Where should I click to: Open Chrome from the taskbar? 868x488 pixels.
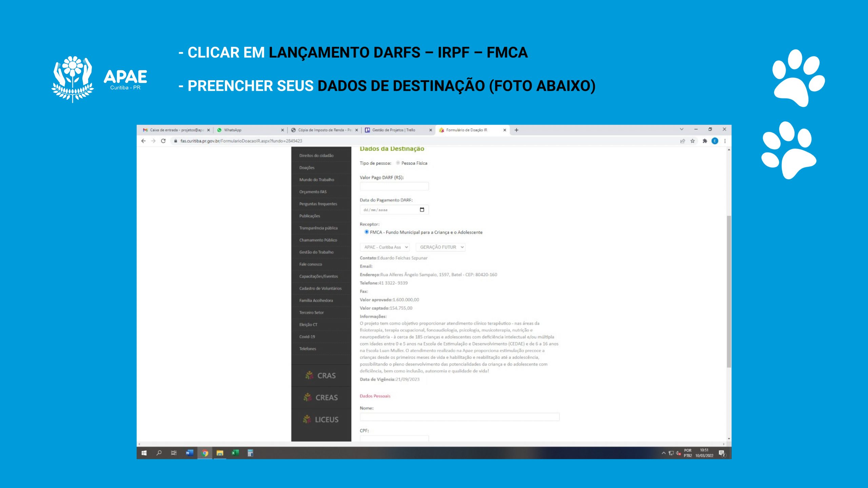[x=205, y=453]
